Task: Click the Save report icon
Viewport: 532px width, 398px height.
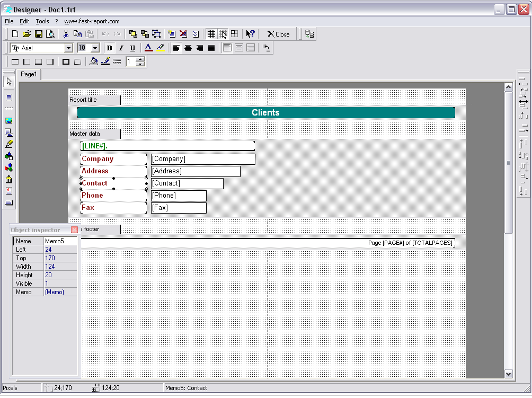Action: pyautogui.click(x=39, y=34)
